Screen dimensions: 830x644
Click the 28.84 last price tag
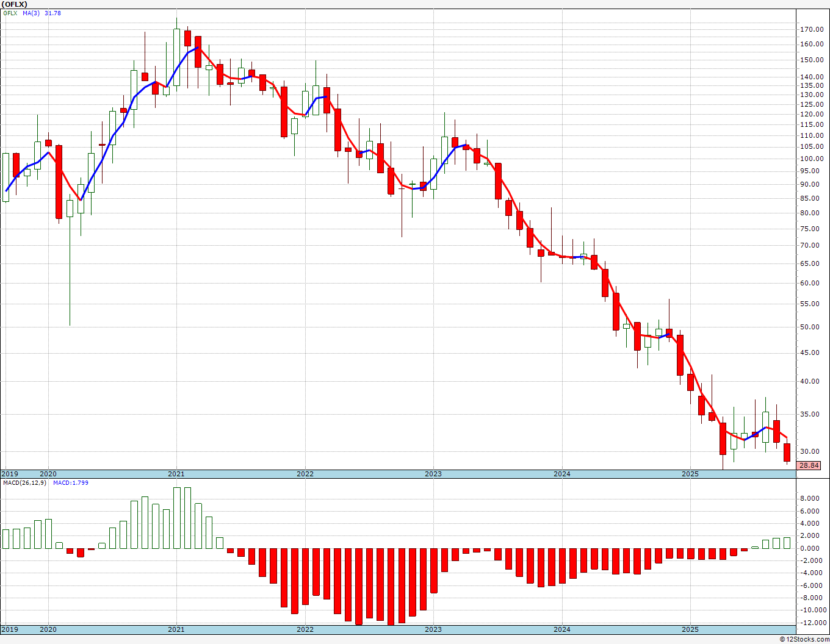click(809, 465)
